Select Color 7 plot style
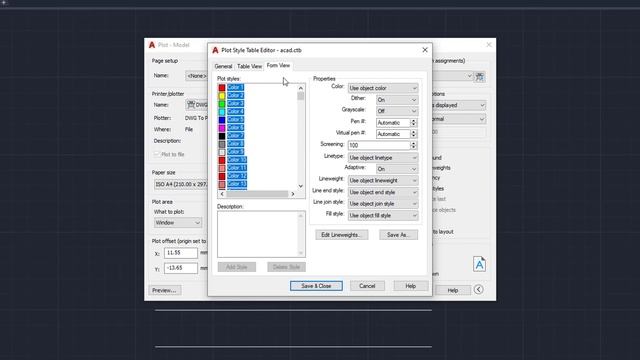Image resolution: width=640 pixels, height=360 pixels. [236, 136]
